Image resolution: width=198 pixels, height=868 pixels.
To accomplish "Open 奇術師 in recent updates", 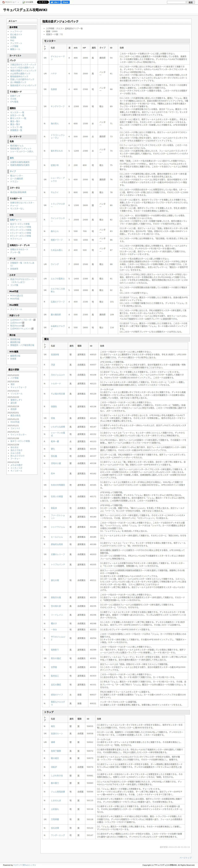I will [x=13, y=409].
